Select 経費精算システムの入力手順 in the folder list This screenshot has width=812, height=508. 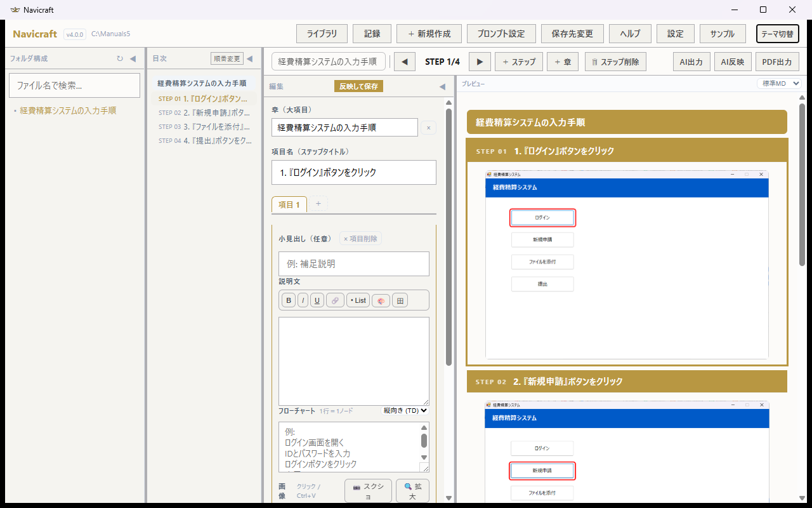[x=68, y=110]
